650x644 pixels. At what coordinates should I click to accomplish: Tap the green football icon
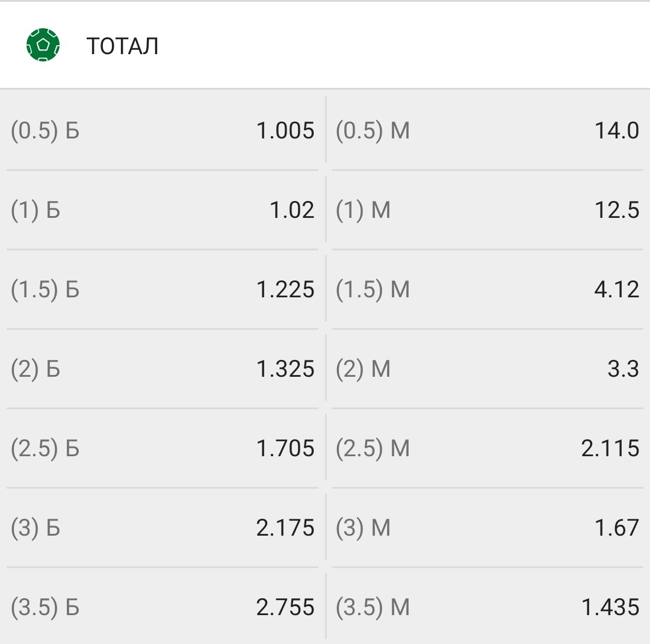pos(43,45)
